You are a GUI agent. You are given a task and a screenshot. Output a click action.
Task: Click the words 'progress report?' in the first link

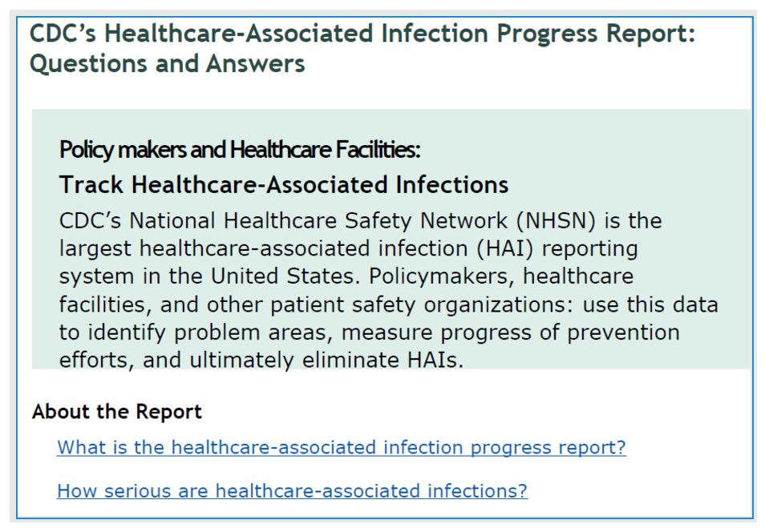(x=548, y=447)
